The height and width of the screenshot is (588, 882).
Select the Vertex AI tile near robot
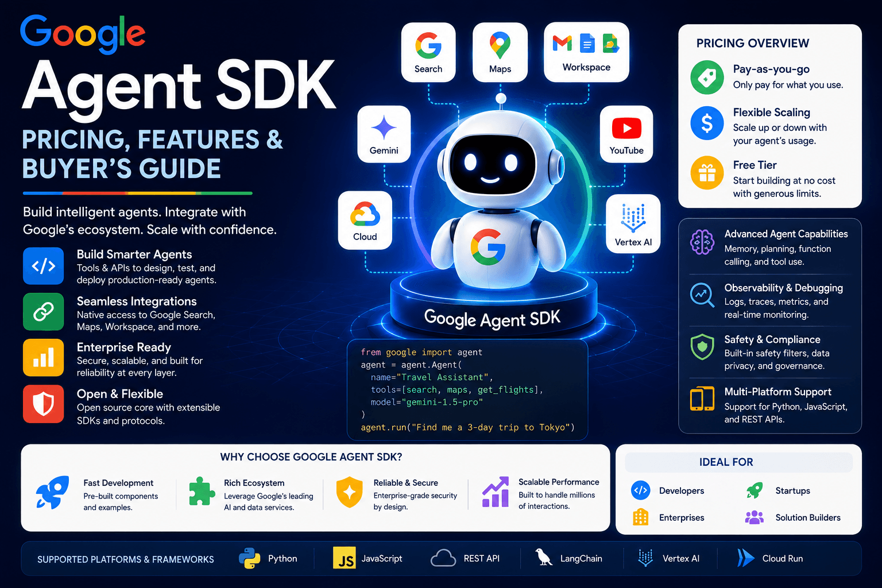point(633,223)
